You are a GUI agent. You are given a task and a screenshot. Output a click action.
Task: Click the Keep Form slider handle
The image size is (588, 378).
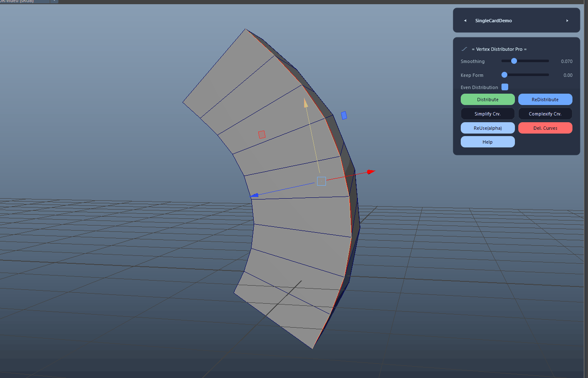(504, 75)
